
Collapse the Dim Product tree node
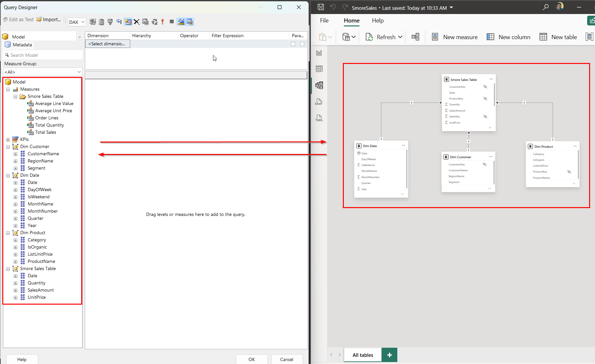click(8, 233)
